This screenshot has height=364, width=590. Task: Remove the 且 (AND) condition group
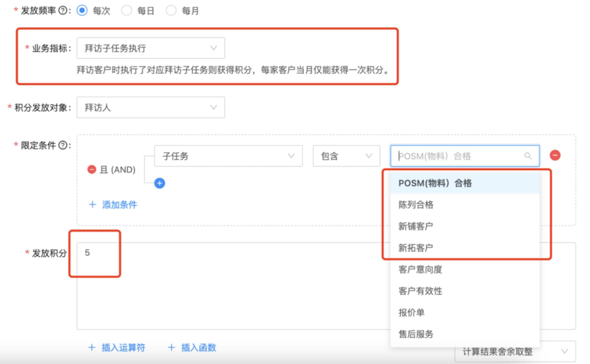pos(92,170)
